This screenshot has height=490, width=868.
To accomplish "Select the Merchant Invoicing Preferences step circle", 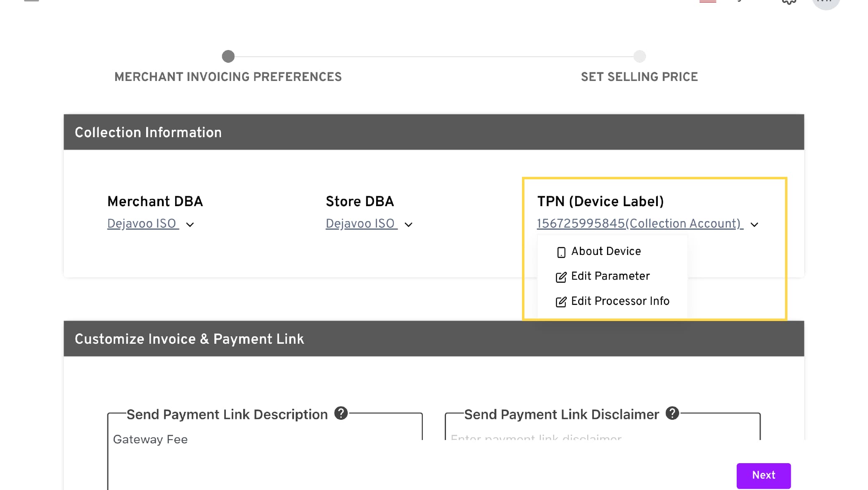I will 228,56.
